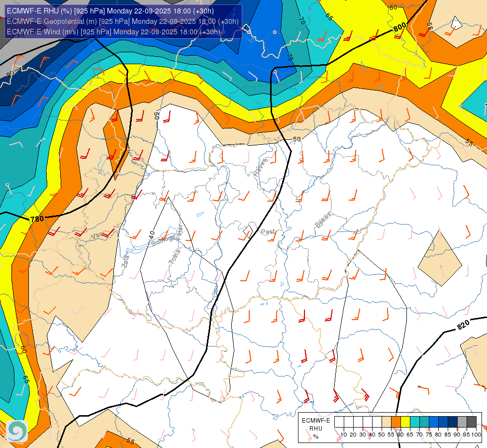This screenshot has height=448, width=487.
Task: Click the 10 value in legend scale
Action: pyautogui.click(x=344, y=435)
